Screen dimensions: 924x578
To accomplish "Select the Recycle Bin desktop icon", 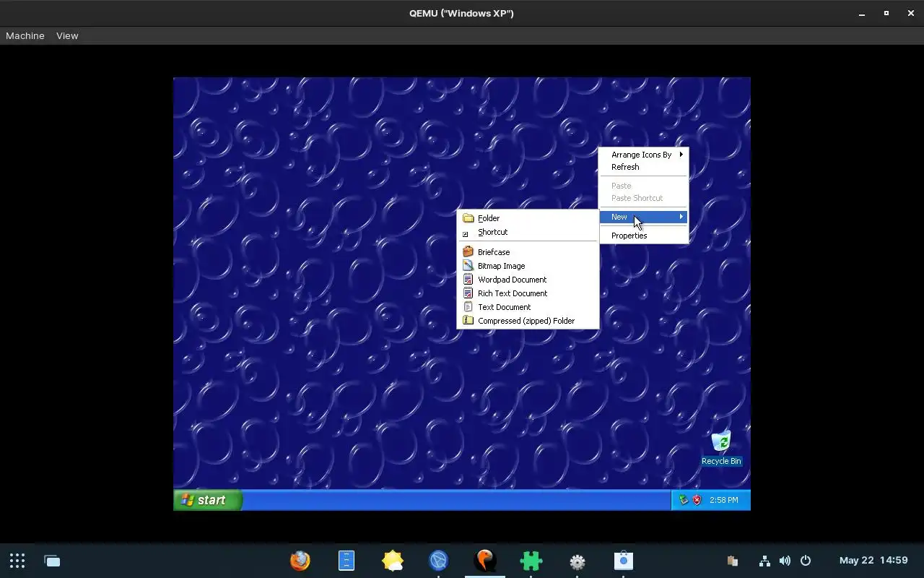I will pos(721,448).
